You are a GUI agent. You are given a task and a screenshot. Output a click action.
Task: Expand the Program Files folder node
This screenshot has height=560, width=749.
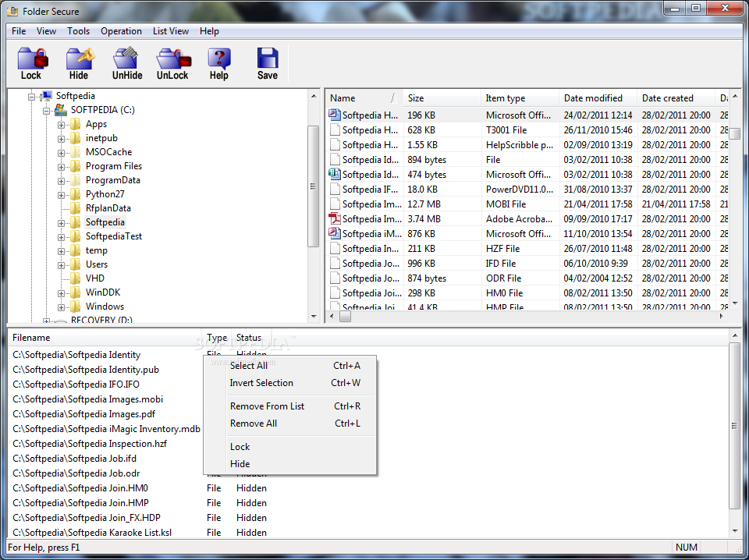[61, 167]
